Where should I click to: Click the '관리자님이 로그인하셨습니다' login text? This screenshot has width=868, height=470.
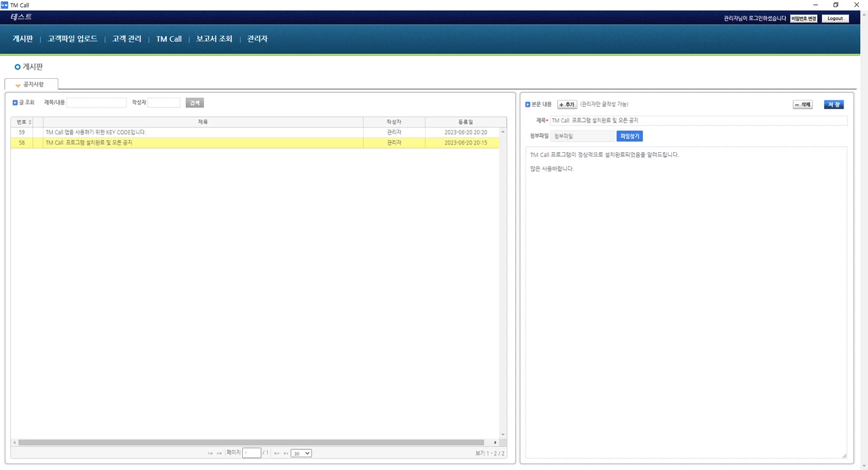click(x=755, y=19)
